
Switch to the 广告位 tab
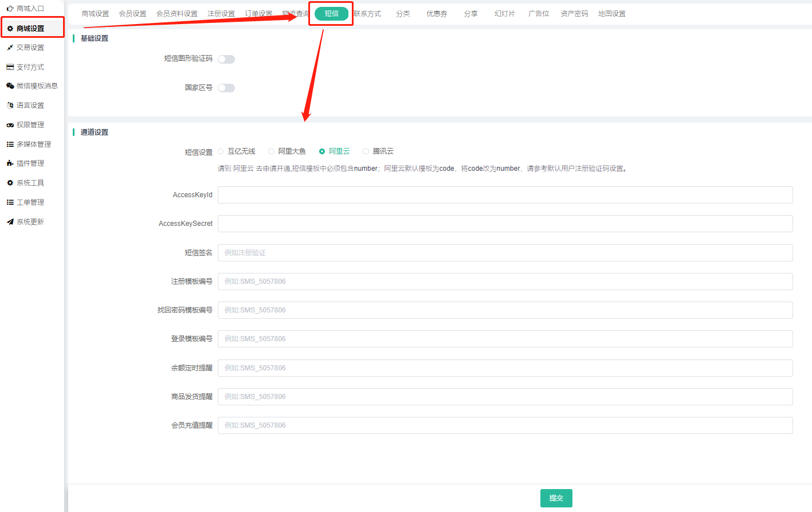pyautogui.click(x=539, y=14)
